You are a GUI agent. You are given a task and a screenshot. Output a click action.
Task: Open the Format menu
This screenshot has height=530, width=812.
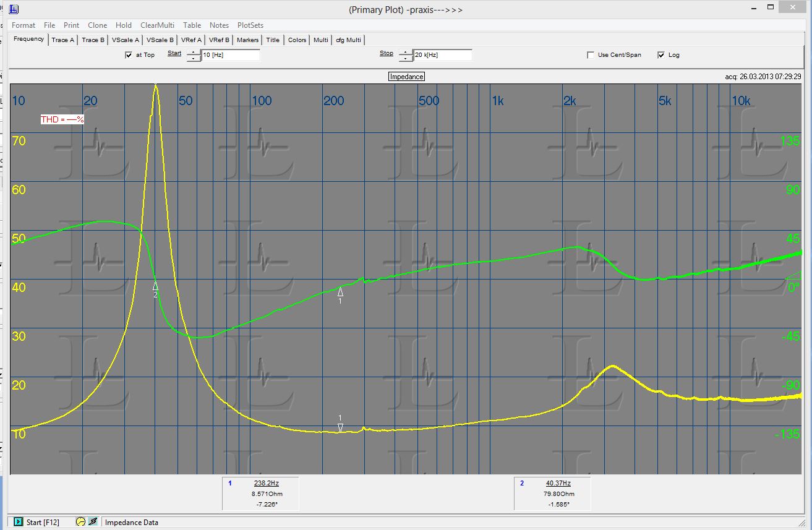(x=24, y=25)
